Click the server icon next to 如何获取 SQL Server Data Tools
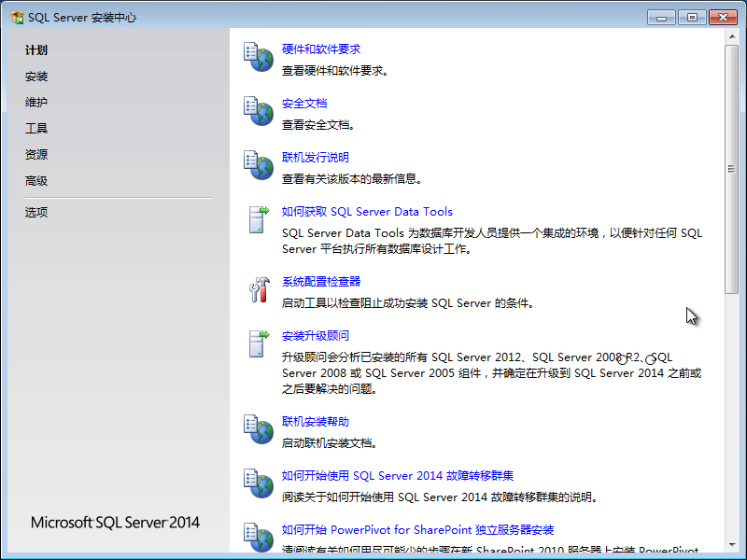747x560 pixels. point(259,219)
